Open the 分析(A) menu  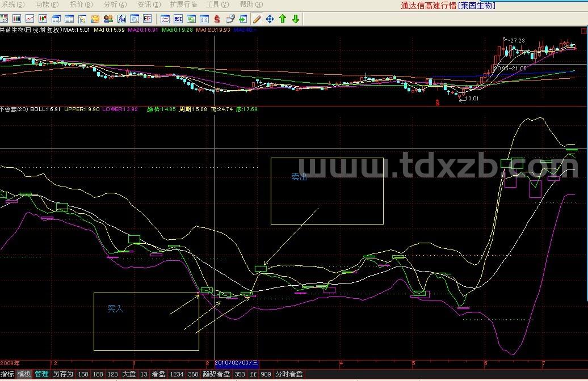(115, 5)
